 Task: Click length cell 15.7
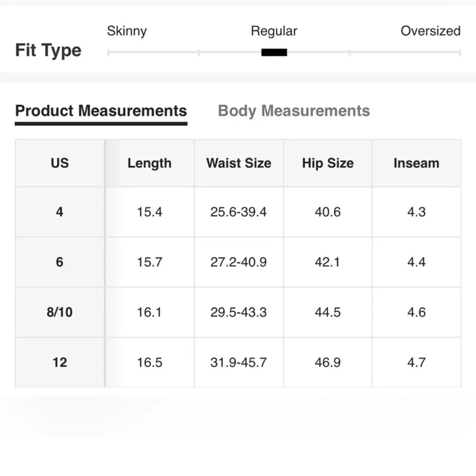click(149, 262)
